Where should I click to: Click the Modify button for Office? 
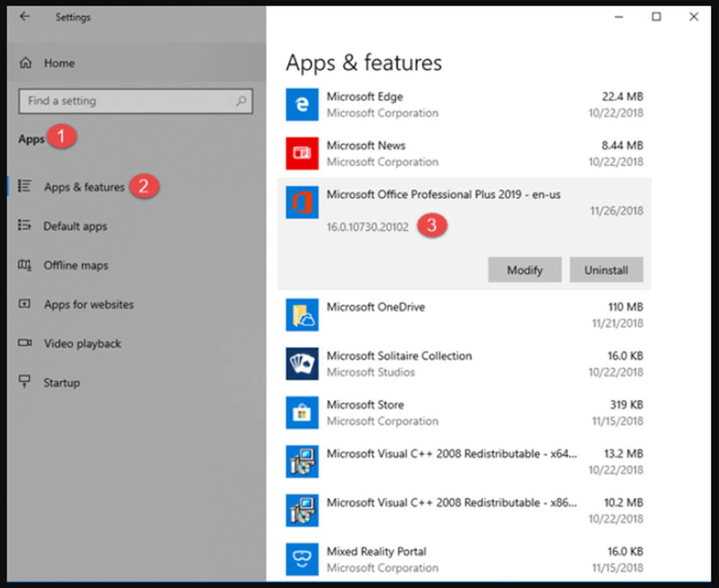point(524,270)
